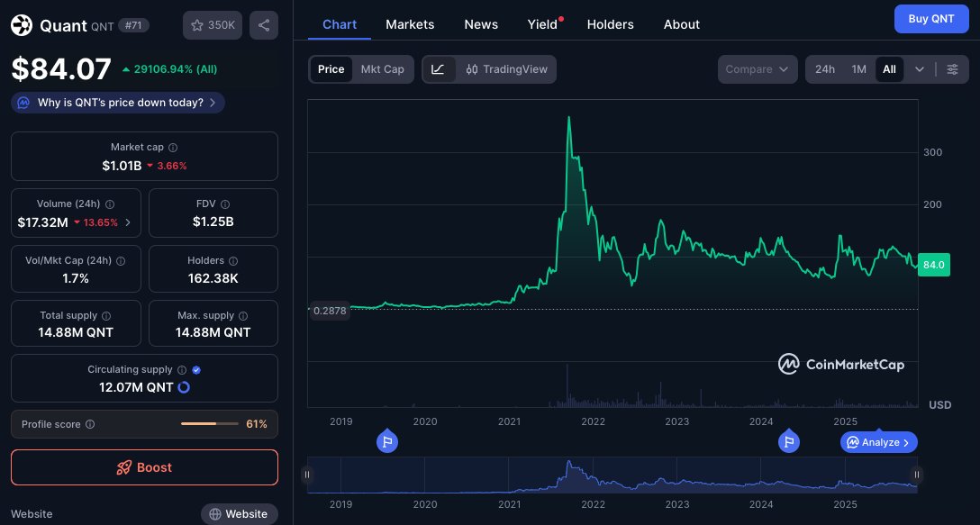Click the 84.0 current price label on chart
The width and height of the screenshot is (980, 525).
(x=934, y=265)
